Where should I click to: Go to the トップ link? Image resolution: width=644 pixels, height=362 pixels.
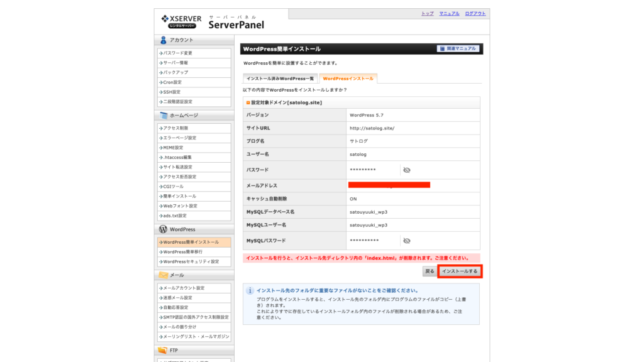pyautogui.click(x=427, y=14)
